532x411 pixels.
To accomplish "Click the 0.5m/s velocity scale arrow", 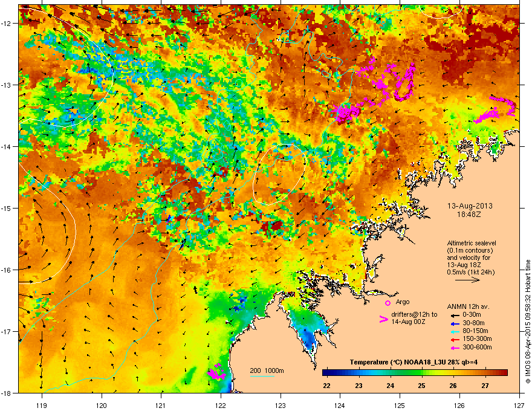I will pos(467,280).
